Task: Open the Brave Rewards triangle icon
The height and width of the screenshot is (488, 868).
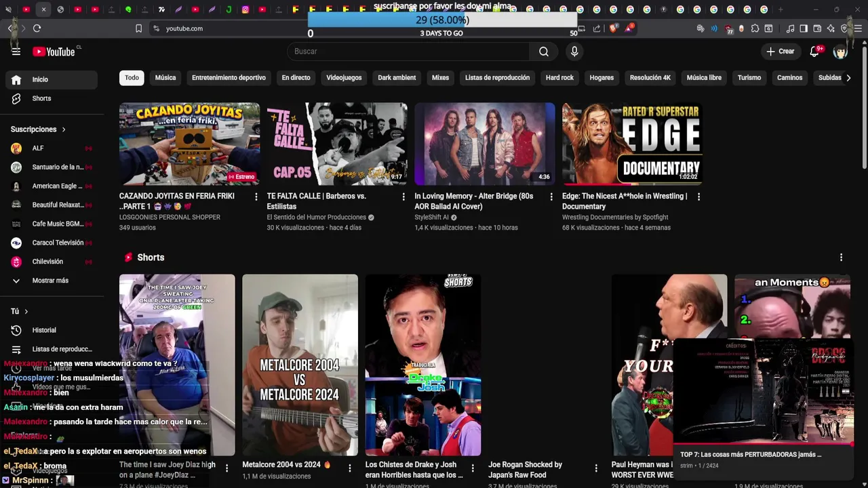Action: 630,28
